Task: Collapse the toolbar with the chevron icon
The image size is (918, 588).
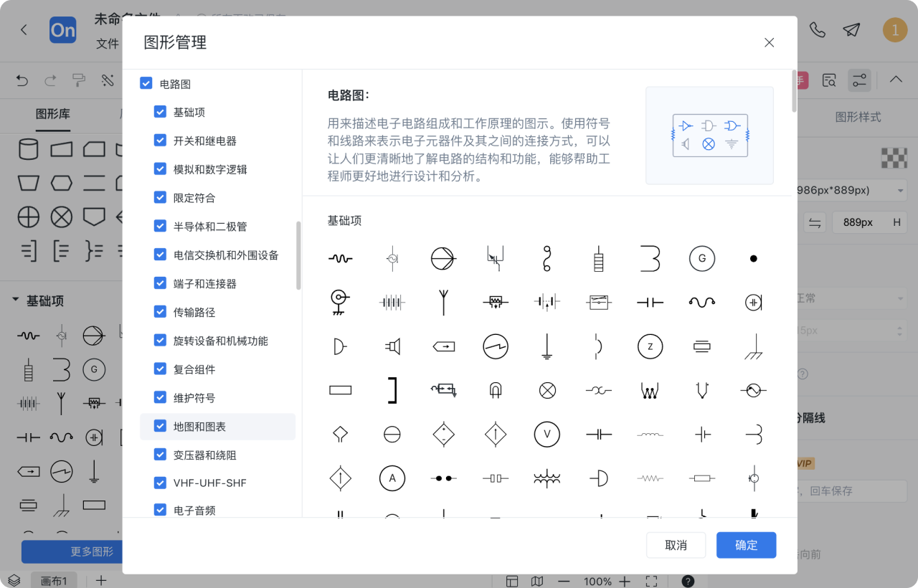Action: tap(895, 80)
